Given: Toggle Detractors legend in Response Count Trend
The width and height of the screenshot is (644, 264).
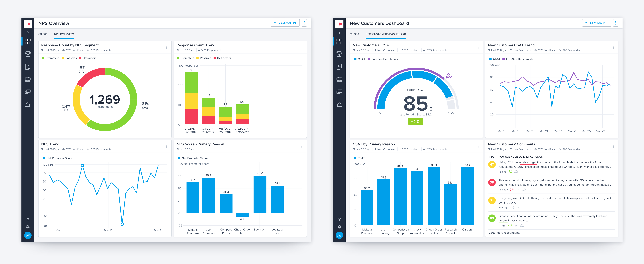Looking at the screenshot, I should (x=222, y=58).
